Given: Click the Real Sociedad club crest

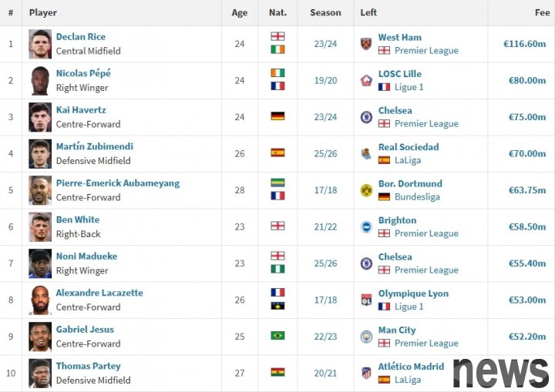Looking at the screenshot, I should [366, 153].
